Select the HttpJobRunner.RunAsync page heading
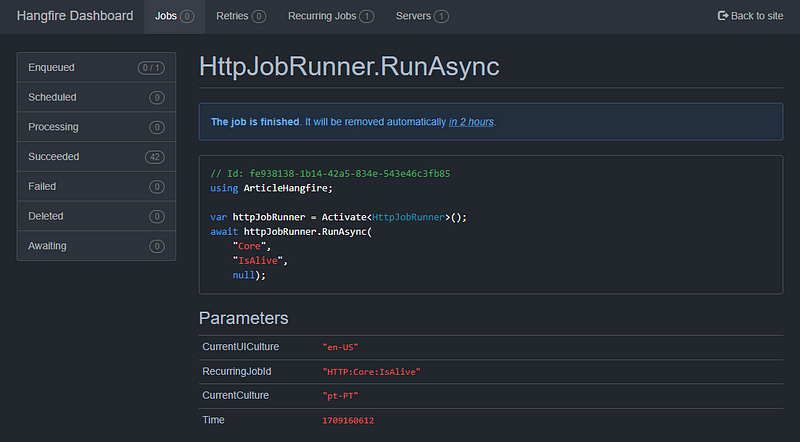The height and width of the screenshot is (442, 800). (x=349, y=66)
